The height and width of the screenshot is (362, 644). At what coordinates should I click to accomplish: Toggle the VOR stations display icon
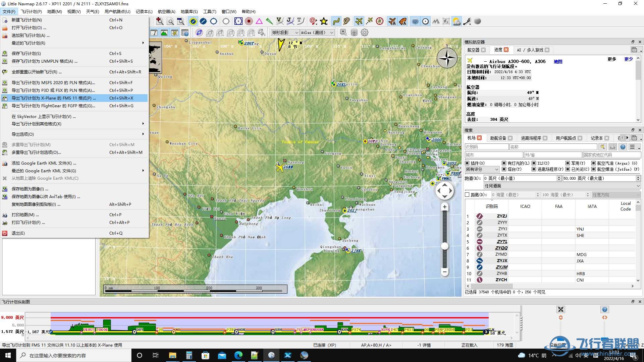[x=238, y=21]
